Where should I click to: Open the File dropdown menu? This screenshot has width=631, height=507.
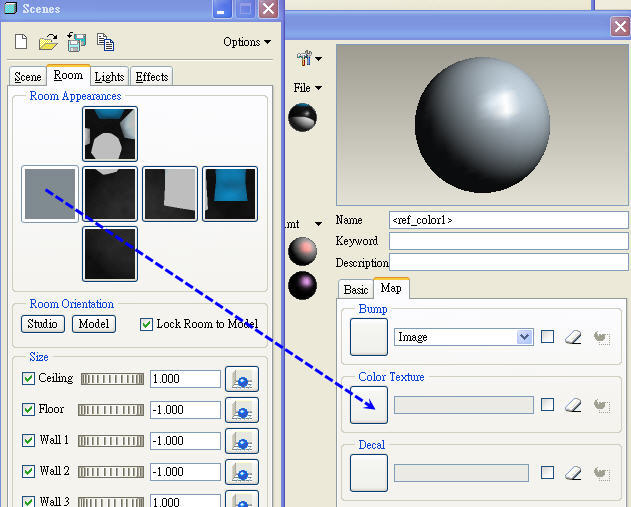(x=307, y=88)
